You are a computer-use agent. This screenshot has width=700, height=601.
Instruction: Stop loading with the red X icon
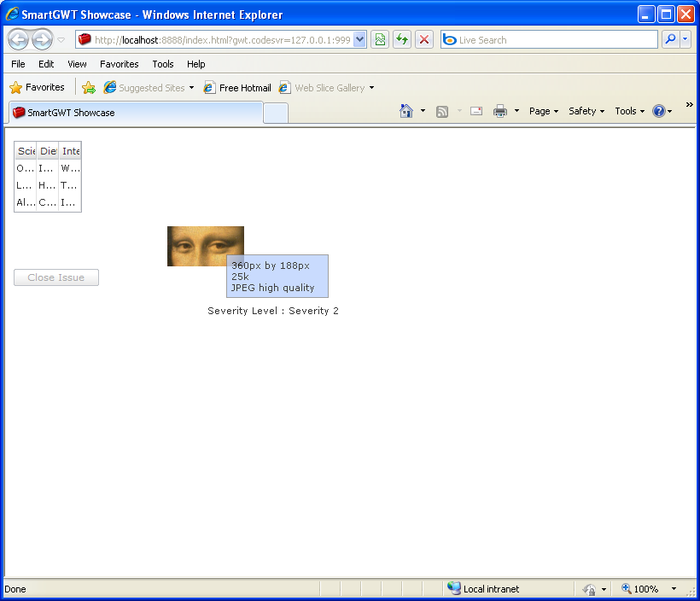(424, 40)
